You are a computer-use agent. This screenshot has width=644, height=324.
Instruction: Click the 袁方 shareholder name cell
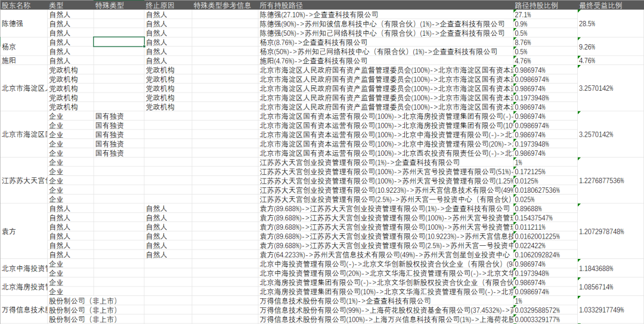pyautogui.click(x=24, y=232)
